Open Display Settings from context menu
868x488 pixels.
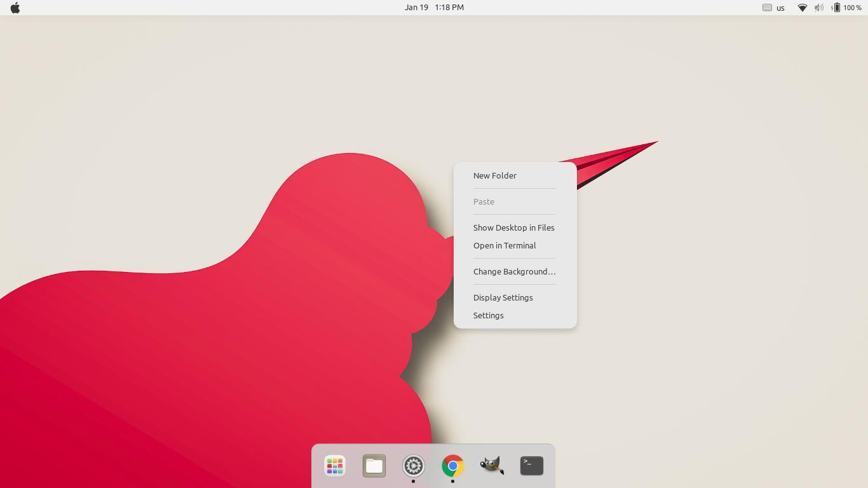(503, 297)
